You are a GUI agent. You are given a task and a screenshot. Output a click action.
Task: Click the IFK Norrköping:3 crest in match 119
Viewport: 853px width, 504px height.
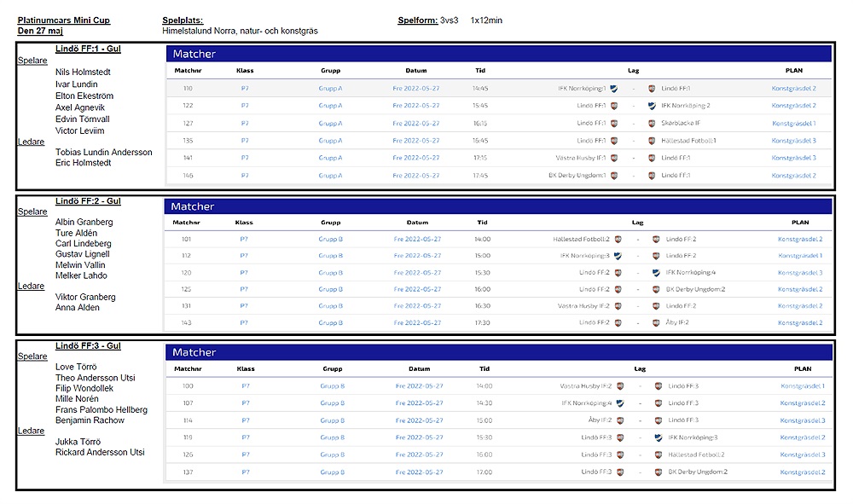pyautogui.click(x=659, y=437)
